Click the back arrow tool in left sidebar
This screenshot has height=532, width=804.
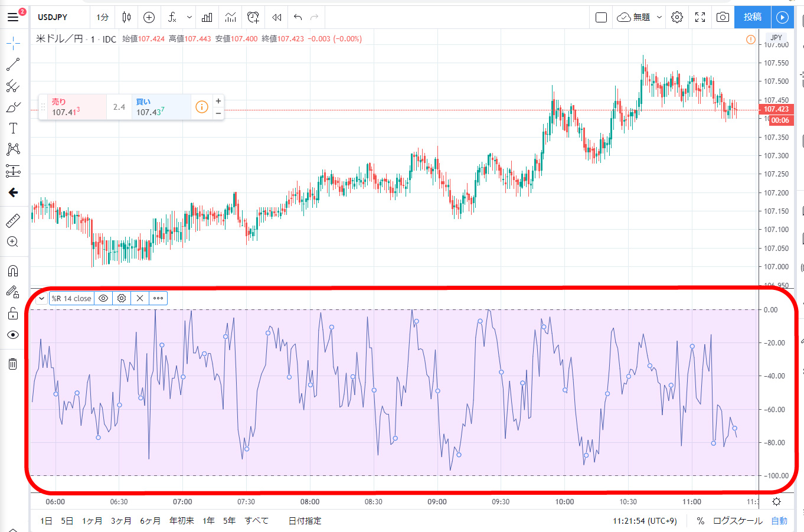(13, 192)
